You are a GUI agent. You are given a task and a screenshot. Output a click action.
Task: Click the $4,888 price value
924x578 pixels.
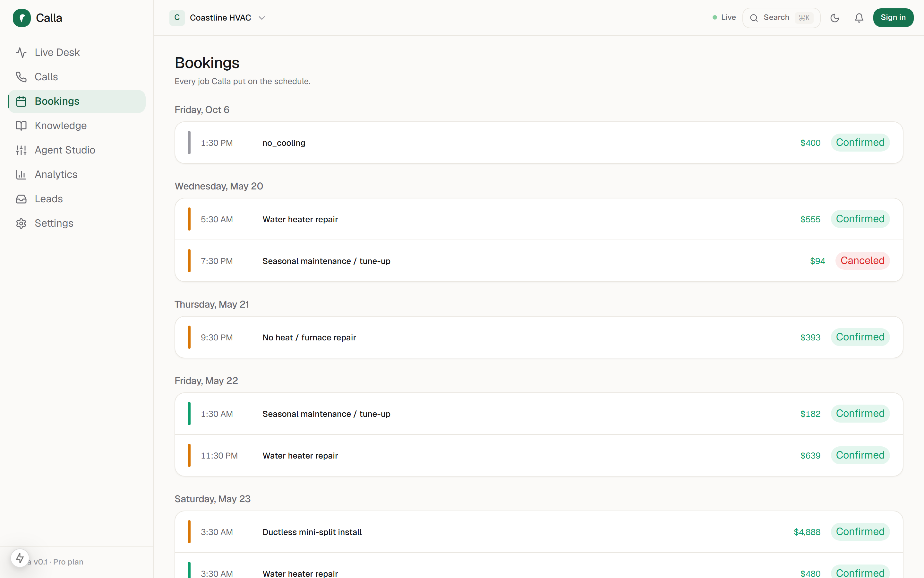click(x=807, y=532)
